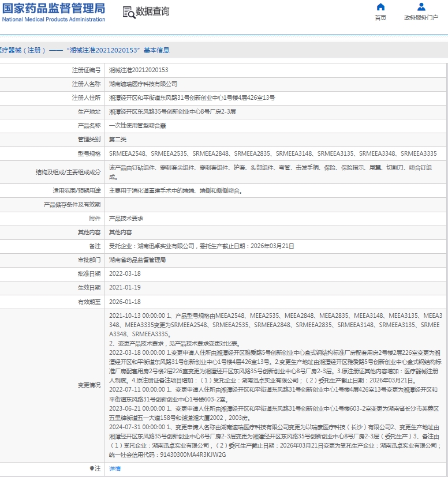Viewport: 448px width, 477px height.
Task: Click the 注册证编号 row label
Action: point(86,70)
